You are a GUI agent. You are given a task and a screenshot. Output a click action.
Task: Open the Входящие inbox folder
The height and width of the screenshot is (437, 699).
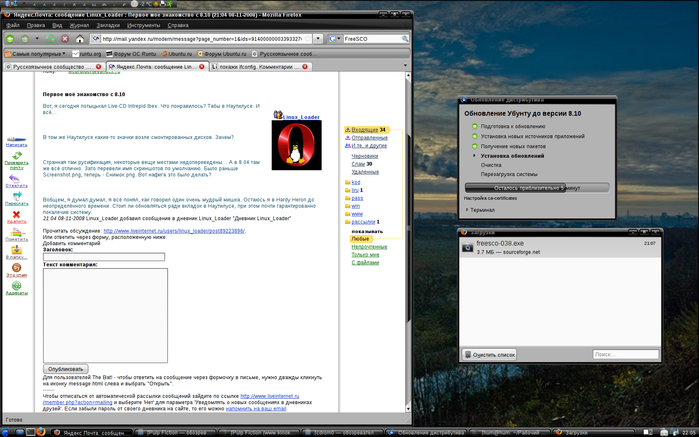pyautogui.click(x=365, y=130)
